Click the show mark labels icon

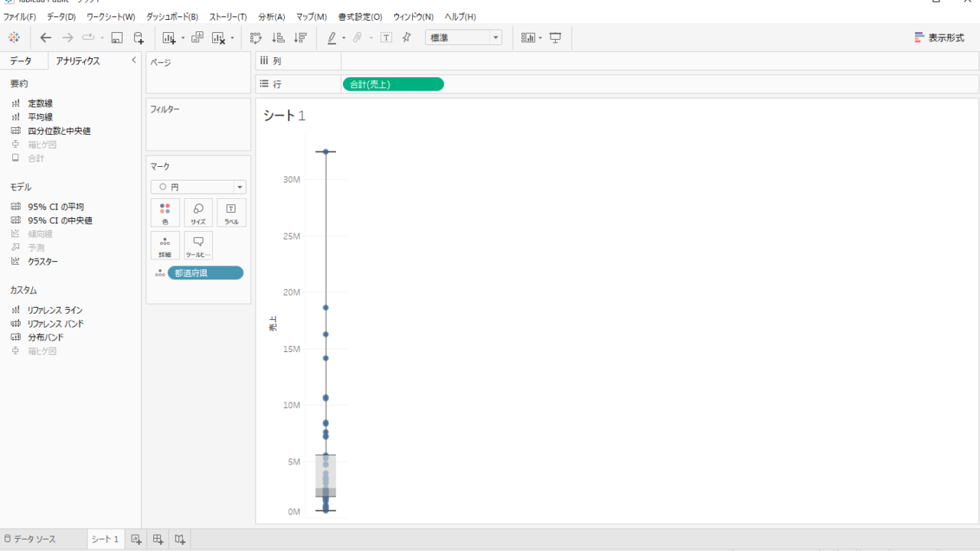pyautogui.click(x=386, y=37)
